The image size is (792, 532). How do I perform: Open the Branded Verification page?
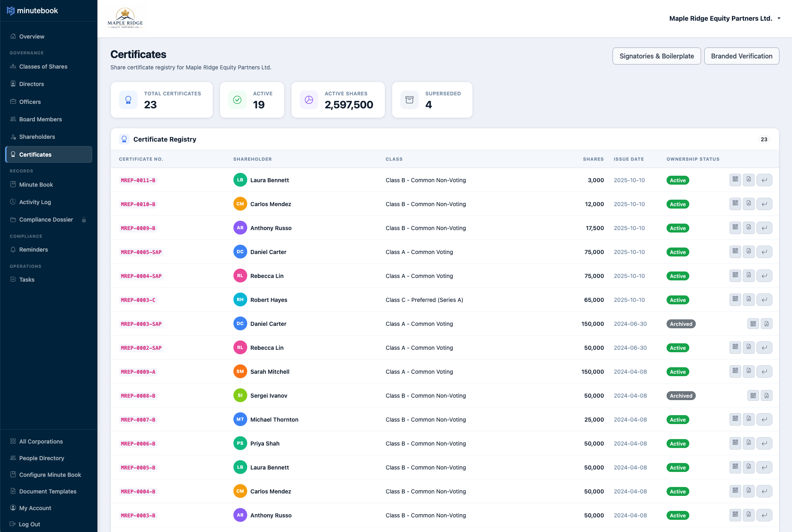[741, 56]
